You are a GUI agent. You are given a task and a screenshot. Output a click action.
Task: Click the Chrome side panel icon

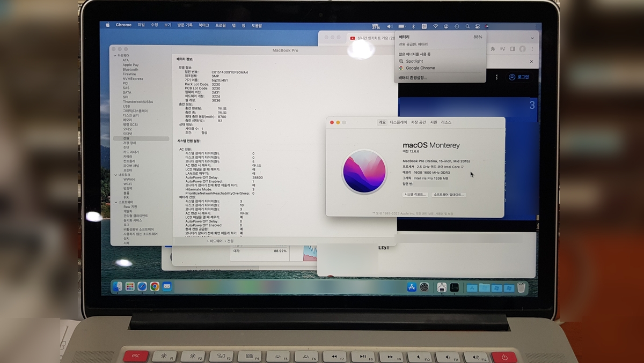point(513,49)
